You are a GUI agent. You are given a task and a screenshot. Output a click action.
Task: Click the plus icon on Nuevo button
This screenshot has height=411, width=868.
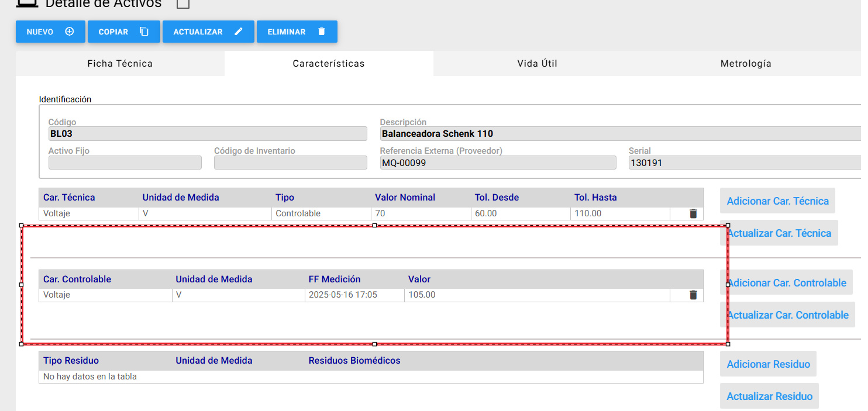[70, 32]
